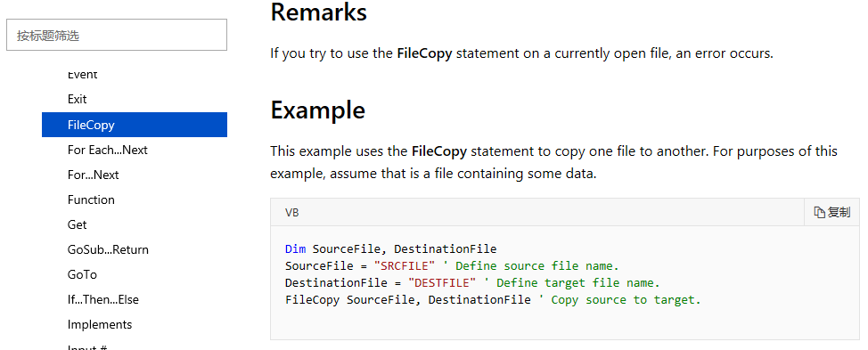This screenshot has height=350, width=868.
Task: Click the VB language label on code block
Action: pos(291,212)
